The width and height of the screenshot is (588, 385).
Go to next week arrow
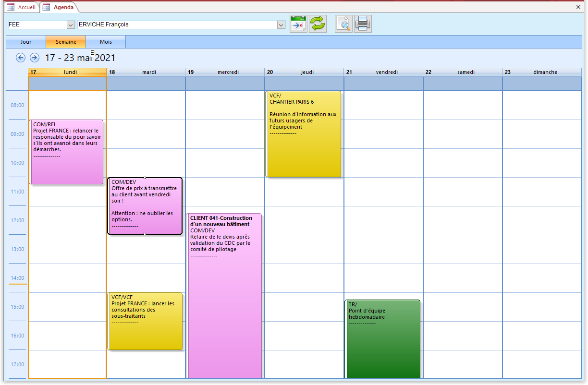(35, 58)
